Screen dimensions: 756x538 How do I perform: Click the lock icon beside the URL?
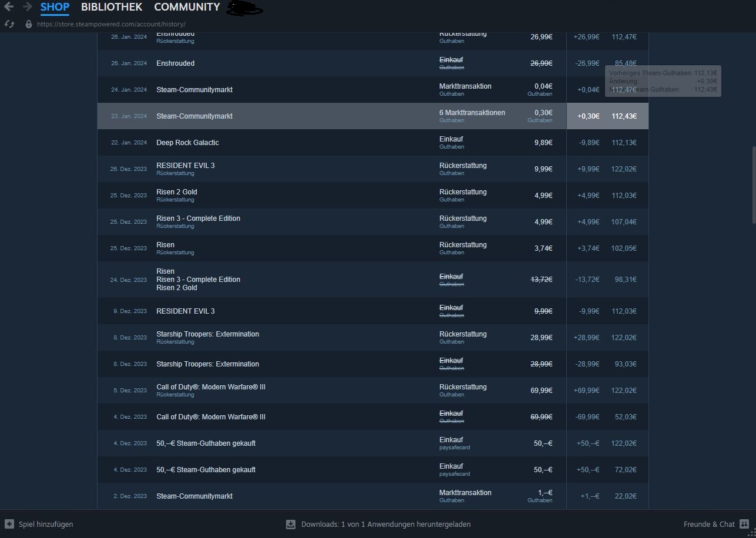point(29,24)
